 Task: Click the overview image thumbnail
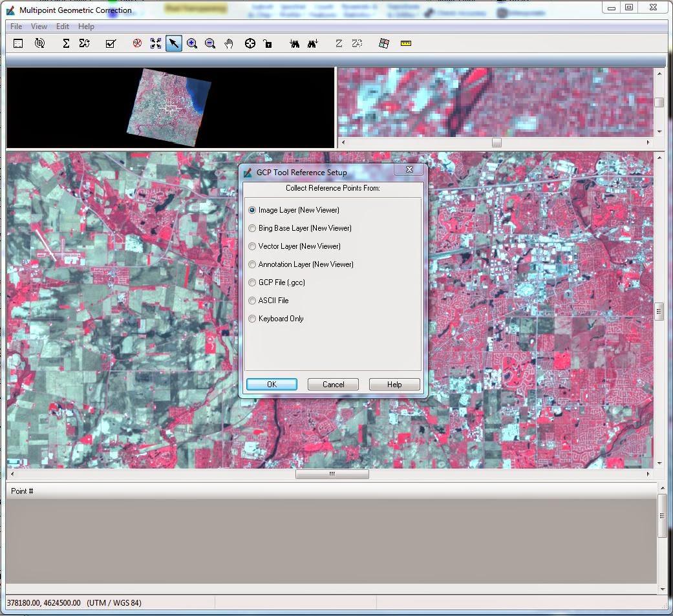[x=169, y=107]
